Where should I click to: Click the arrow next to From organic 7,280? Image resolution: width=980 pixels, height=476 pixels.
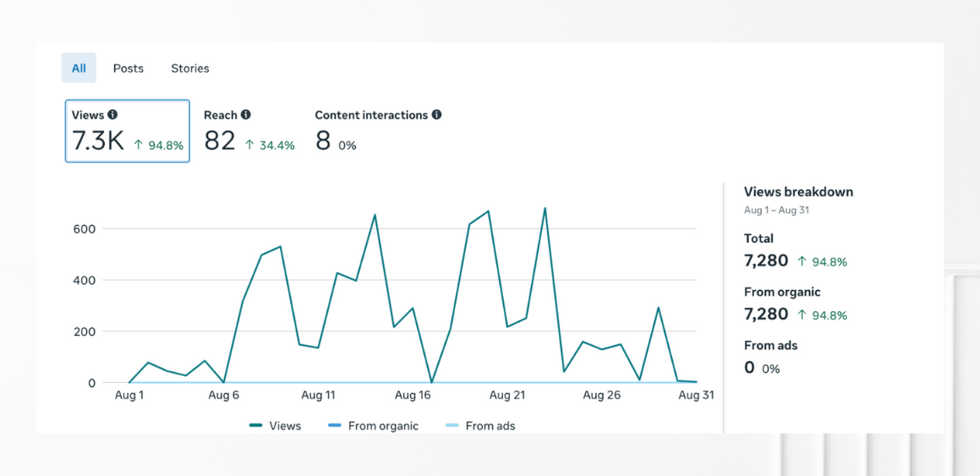[x=802, y=315]
